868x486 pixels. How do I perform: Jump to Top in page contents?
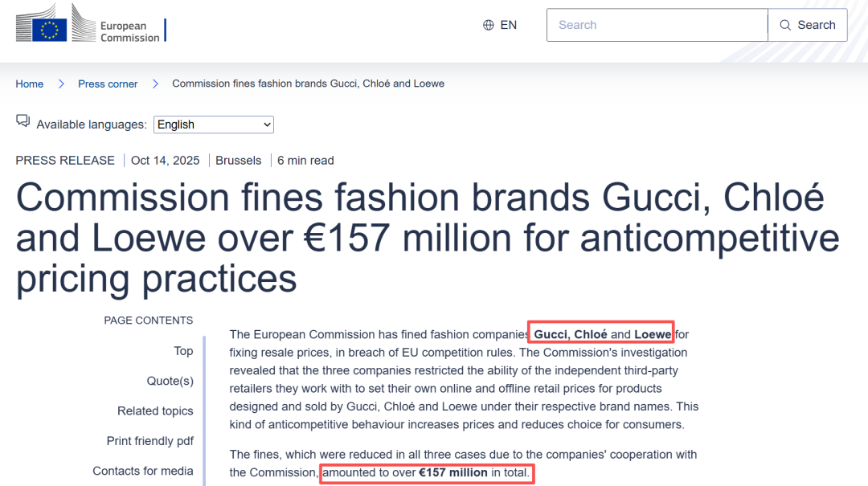[x=183, y=350]
